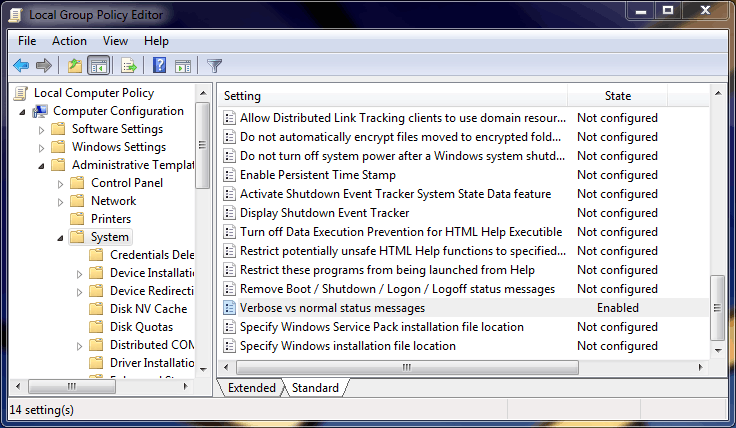Click the Filter funnel toolbar icon
Viewport: 736px width, 428px height.
point(214,66)
